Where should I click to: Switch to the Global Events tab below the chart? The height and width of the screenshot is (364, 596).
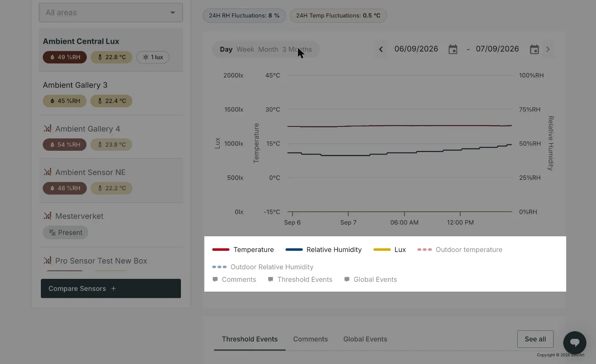pos(365,339)
